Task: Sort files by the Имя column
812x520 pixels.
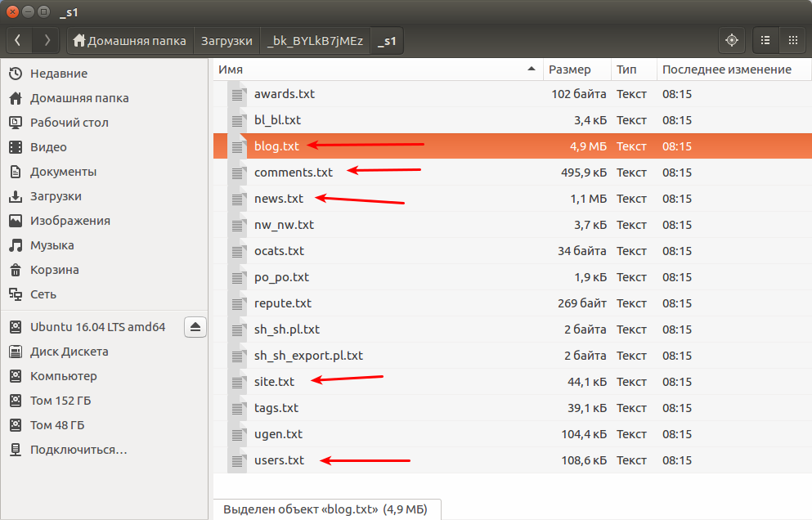Action: click(x=376, y=69)
